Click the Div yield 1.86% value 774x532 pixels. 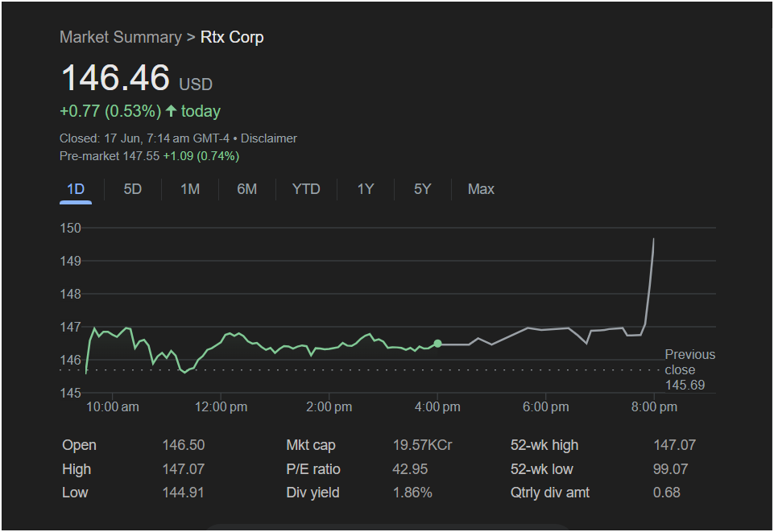(x=412, y=493)
